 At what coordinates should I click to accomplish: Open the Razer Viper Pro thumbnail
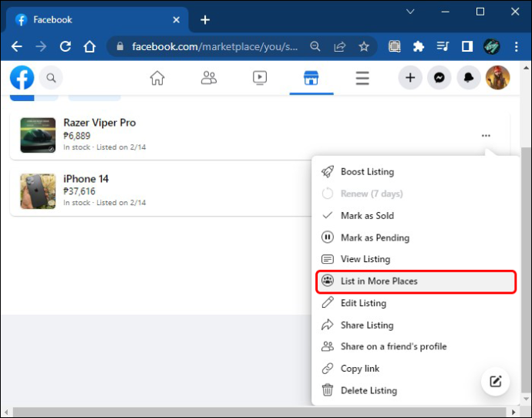tap(38, 135)
